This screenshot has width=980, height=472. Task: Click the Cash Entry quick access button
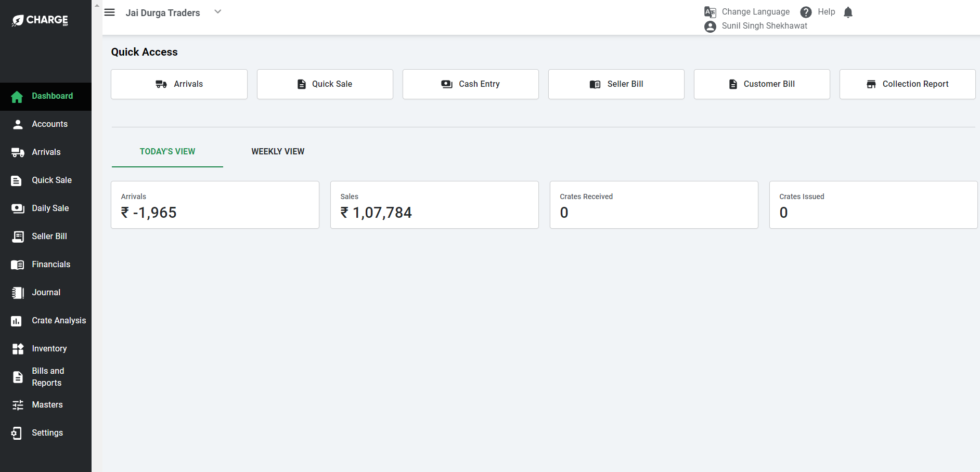pos(470,84)
